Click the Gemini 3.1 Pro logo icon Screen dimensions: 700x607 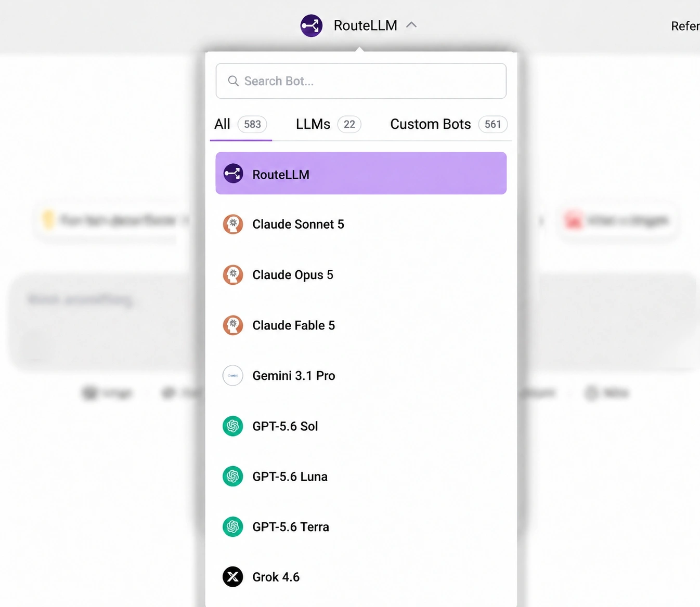233,375
